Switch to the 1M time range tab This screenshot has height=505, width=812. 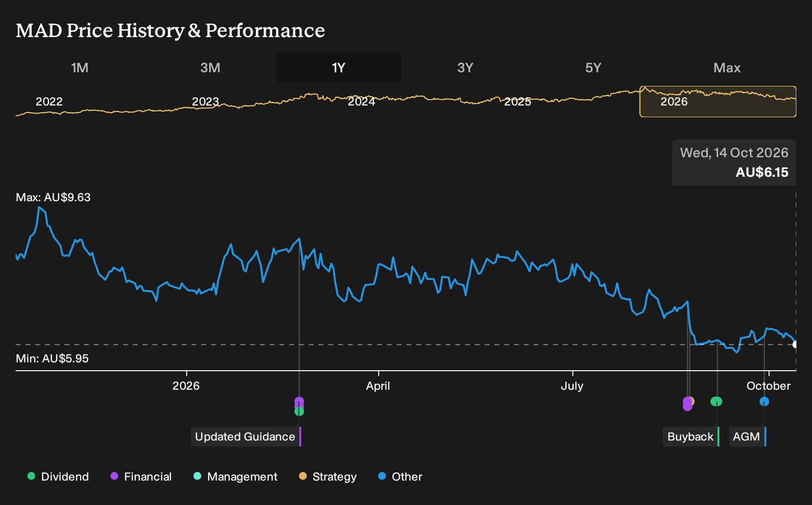coord(80,67)
